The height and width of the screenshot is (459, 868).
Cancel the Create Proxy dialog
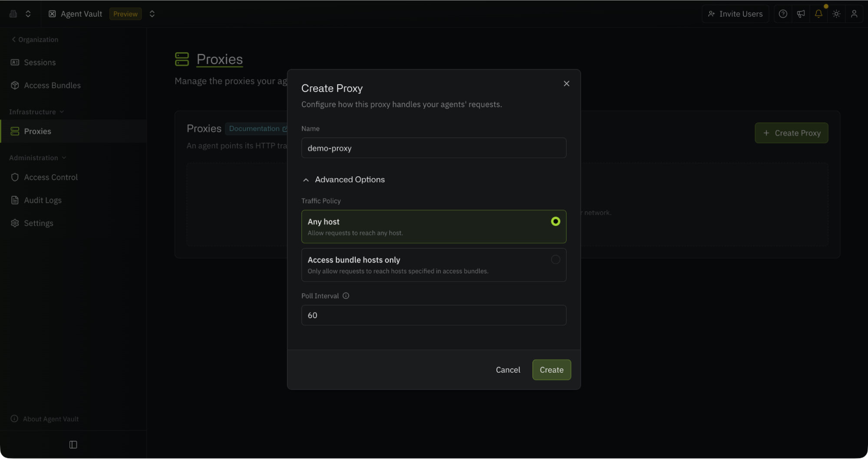tap(508, 370)
